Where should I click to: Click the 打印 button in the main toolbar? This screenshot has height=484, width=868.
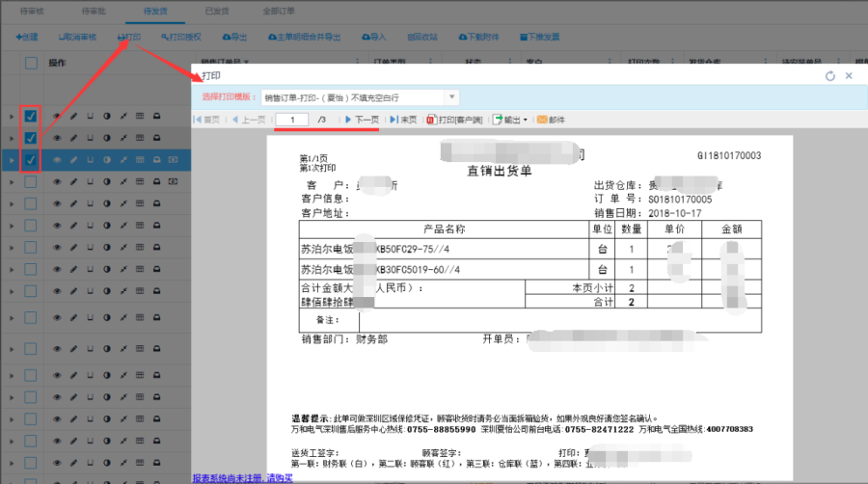(128, 37)
